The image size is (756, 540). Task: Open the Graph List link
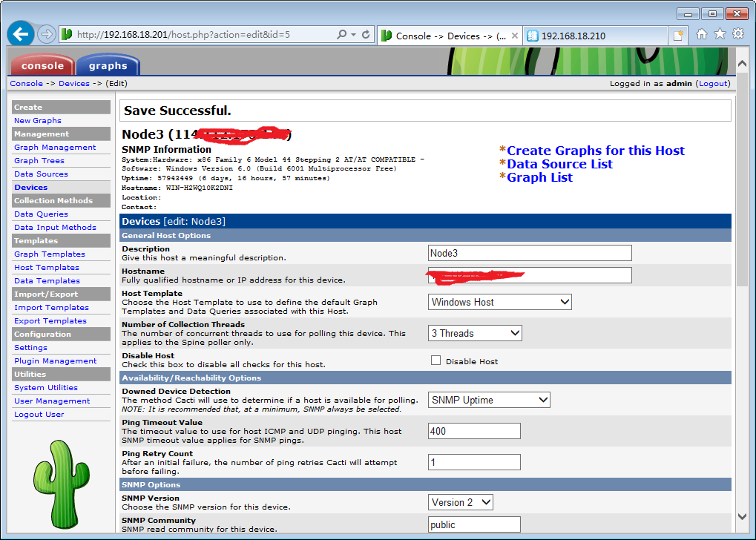[539, 177]
